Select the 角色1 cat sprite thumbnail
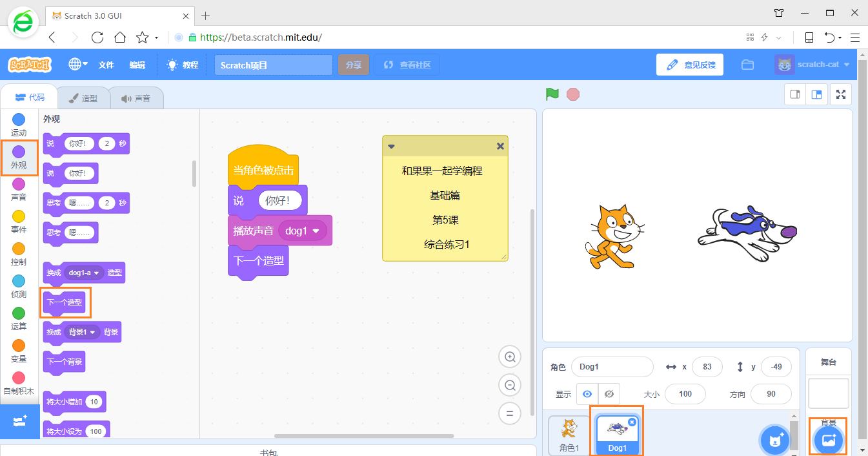868x456 pixels. (569, 435)
